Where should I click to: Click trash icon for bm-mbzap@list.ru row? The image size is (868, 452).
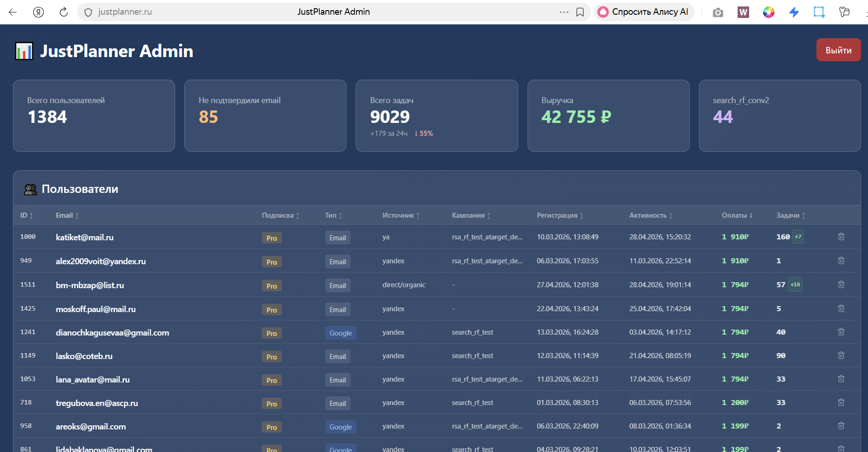click(841, 284)
